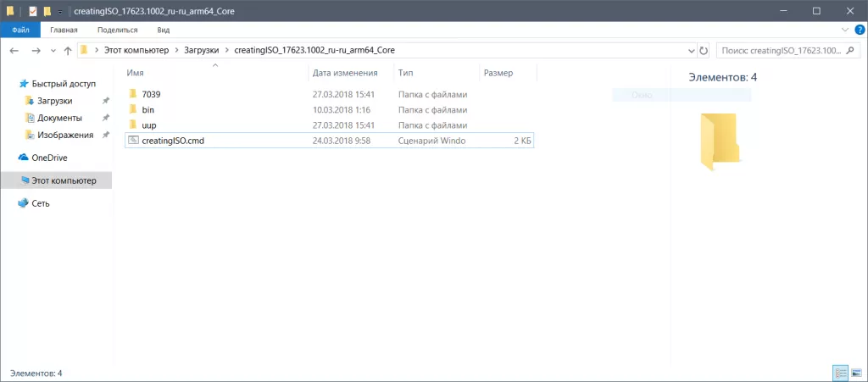
Task: Open the Файл tab
Action: point(20,30)
